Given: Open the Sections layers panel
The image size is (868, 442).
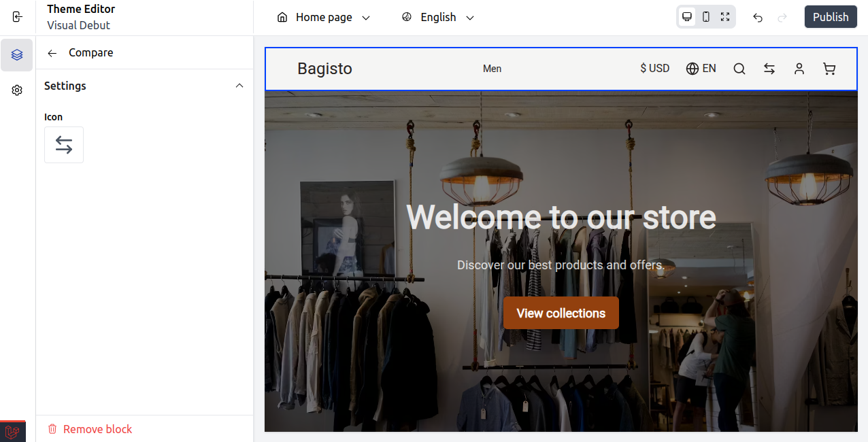Looking at the screenshot, I should [x=17, y=55].
